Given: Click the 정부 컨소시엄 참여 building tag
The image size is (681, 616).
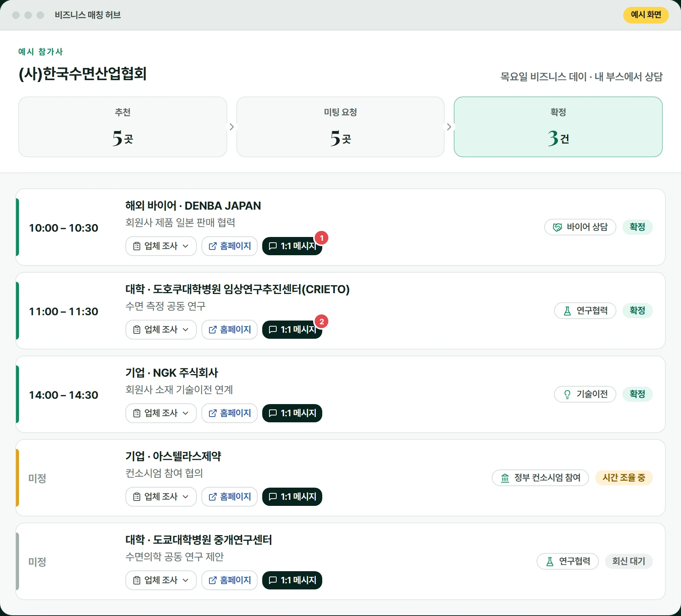Looking at the screenshot, I should [540, 478].
